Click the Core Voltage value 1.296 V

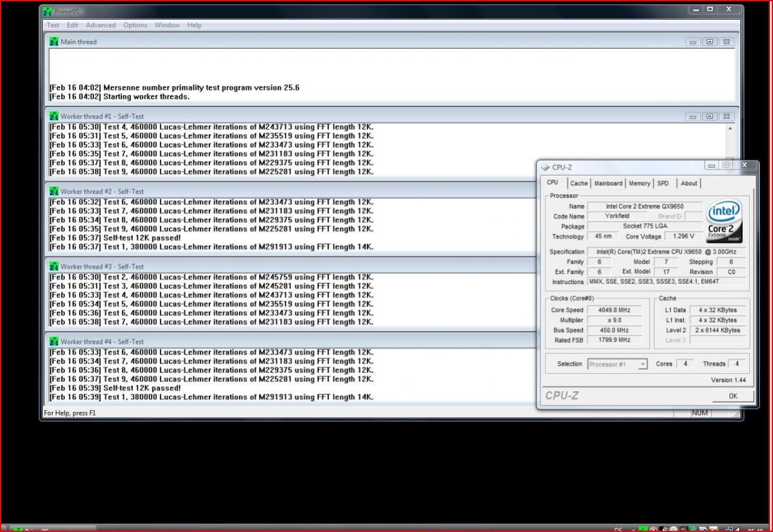(x=683, y=236)
